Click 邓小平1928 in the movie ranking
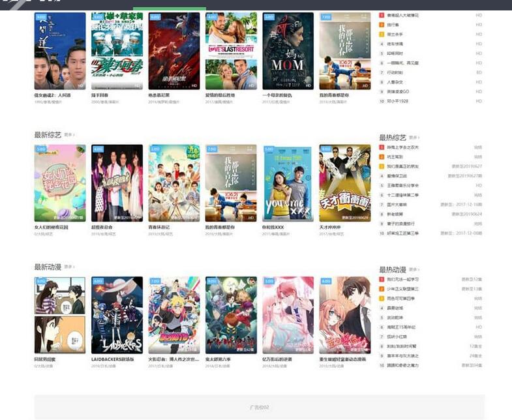This screenshot has width=512, height=420. coord(398,101)
